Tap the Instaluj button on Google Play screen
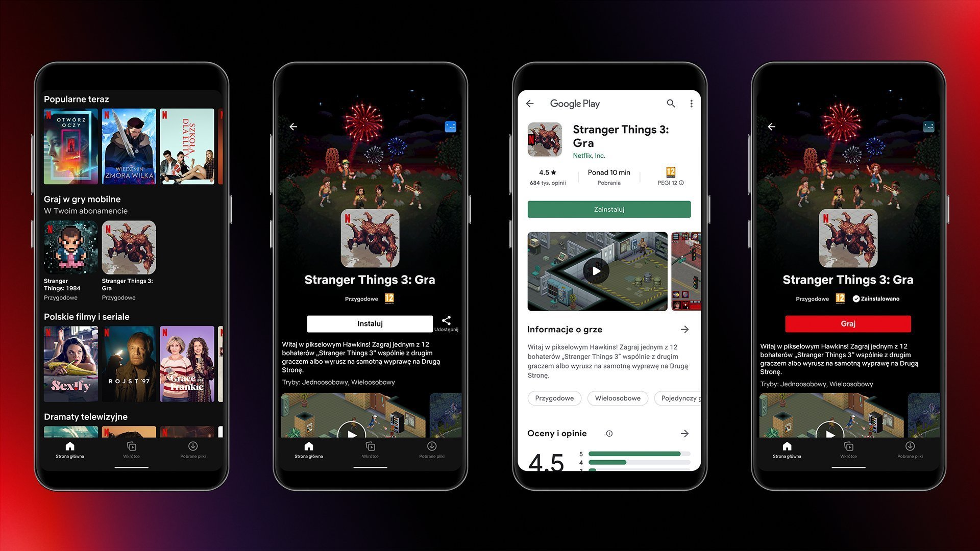The width and height of the screenshot is (980, 551). pos(606,209)
